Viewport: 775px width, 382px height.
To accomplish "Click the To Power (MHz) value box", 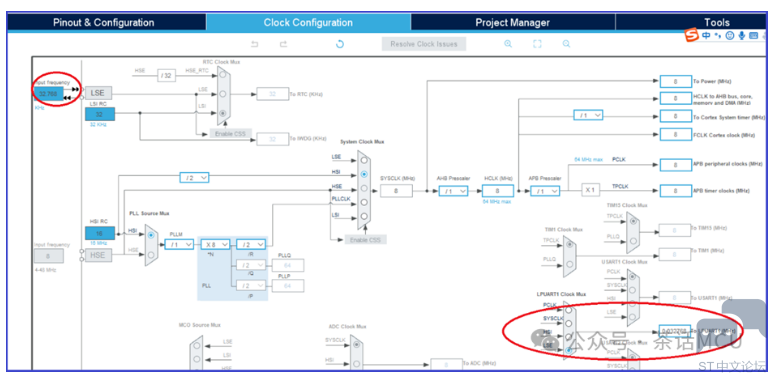I will click(676, 82).
